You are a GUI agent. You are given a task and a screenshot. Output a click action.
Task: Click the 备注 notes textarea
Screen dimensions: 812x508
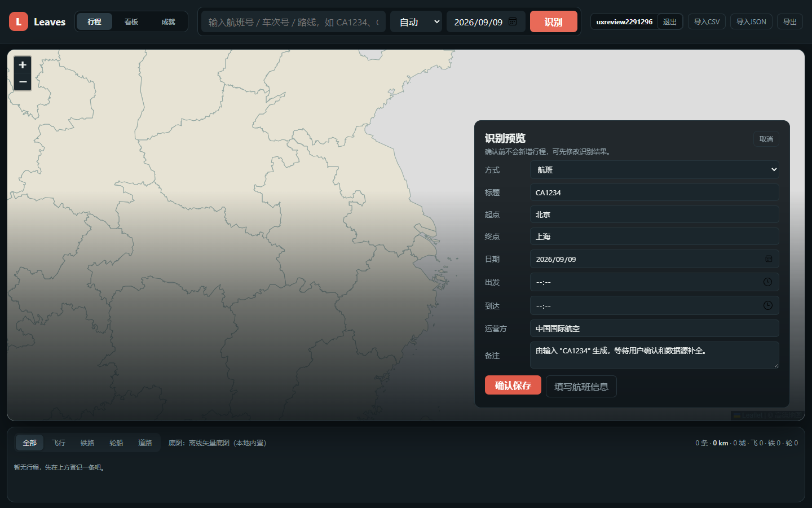coord(654,355)
